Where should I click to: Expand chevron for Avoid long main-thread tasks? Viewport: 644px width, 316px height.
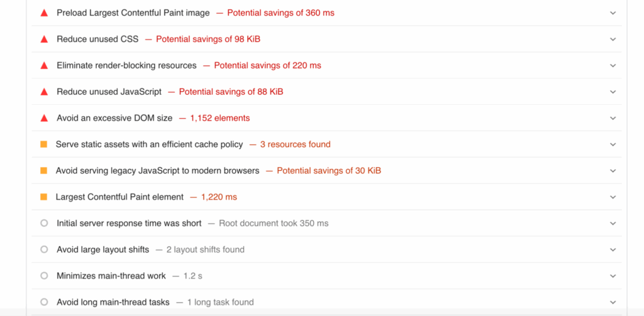coord(613,302)
